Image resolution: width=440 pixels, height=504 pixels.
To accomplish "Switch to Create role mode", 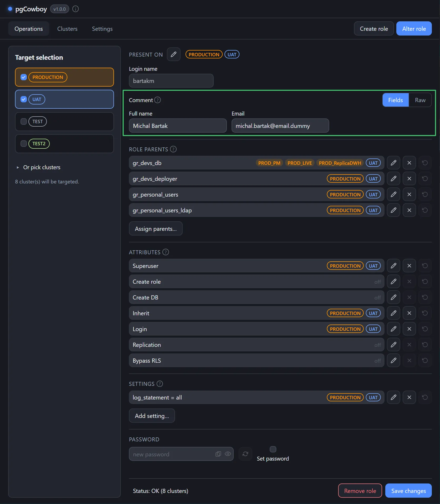I will 374,29.
